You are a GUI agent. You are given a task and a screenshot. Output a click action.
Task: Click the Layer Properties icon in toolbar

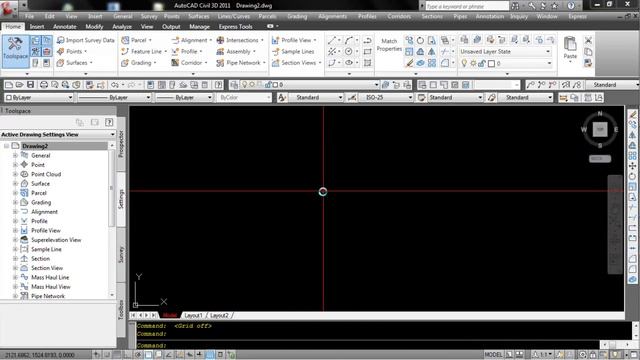[234, 84]
